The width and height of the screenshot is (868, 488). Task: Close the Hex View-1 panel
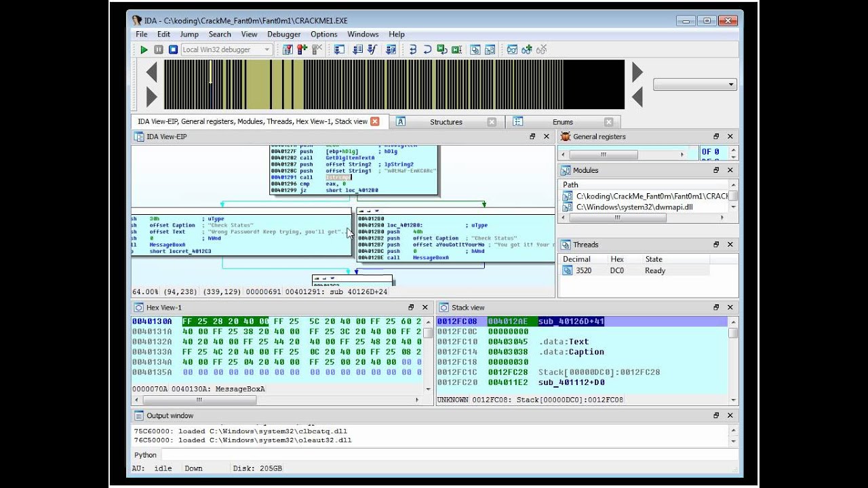425,307
